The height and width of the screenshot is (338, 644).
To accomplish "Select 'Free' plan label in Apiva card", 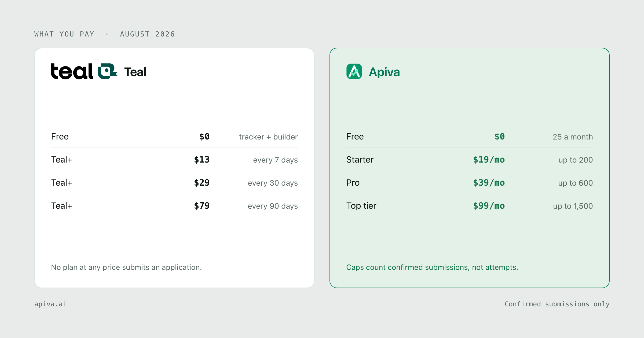I will [355, 137].
